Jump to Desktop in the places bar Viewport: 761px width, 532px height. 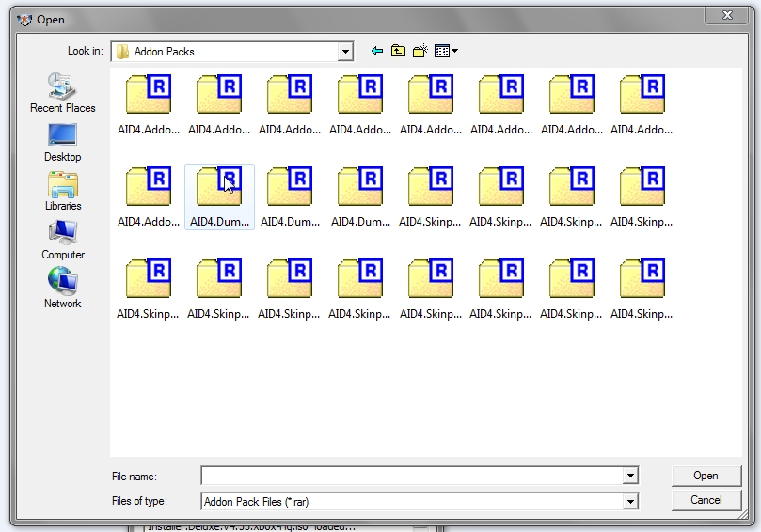(x=63, y=142)
